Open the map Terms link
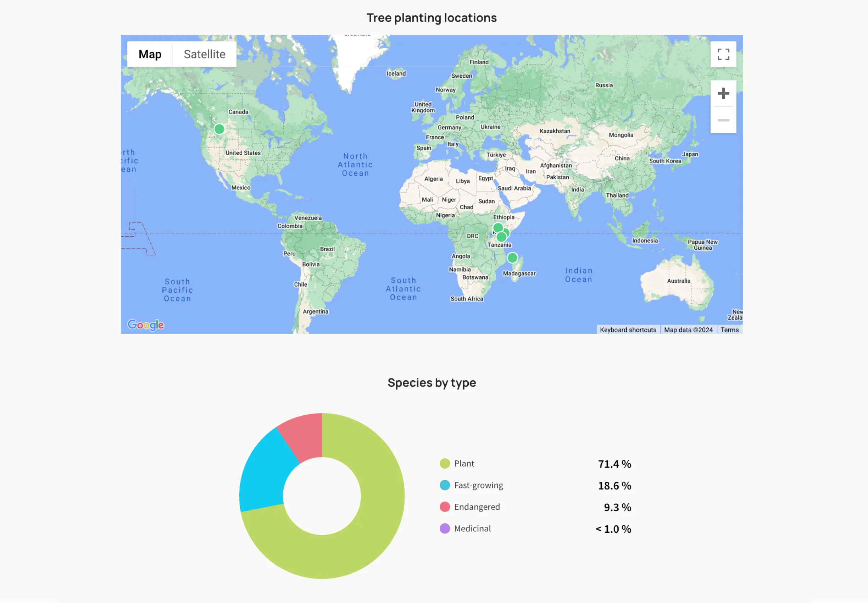Screen dimensions: 868x603 point(729,330)
